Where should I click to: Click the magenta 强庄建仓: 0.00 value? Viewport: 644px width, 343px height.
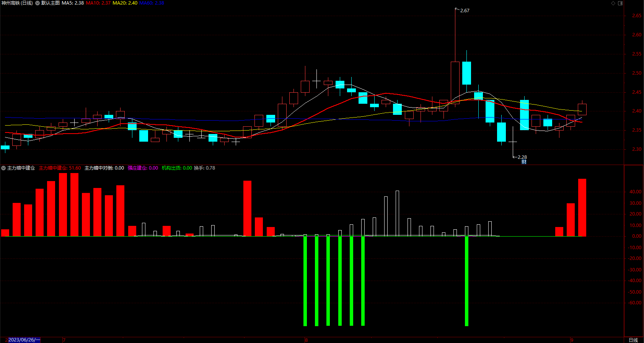(x=143, y=168)
